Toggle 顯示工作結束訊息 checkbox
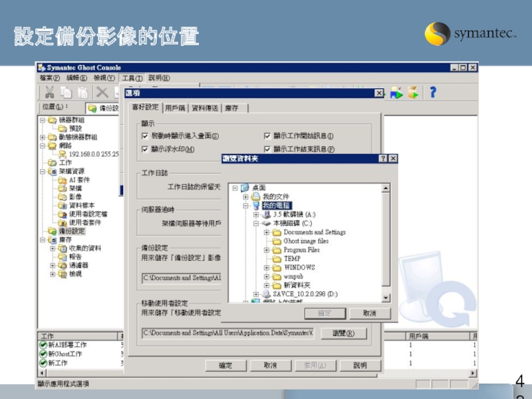 (x=267, y=149)
